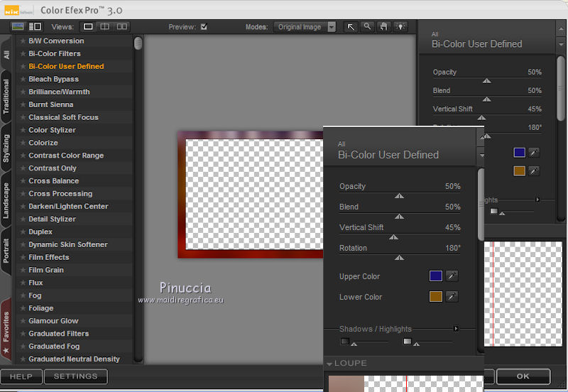Toggle favorite star for Duplex
Viewport: 568px width, 392px height.
click(23, 232)
